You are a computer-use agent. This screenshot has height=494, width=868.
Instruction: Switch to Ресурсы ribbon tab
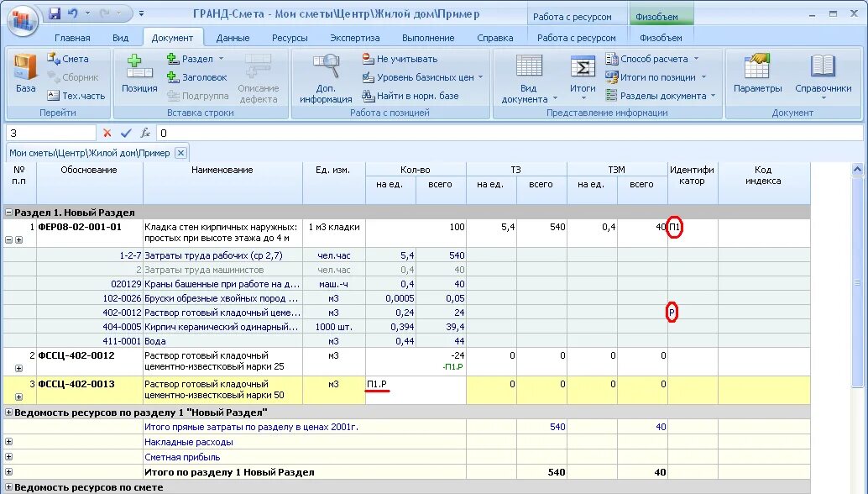[x=290, y=38]
